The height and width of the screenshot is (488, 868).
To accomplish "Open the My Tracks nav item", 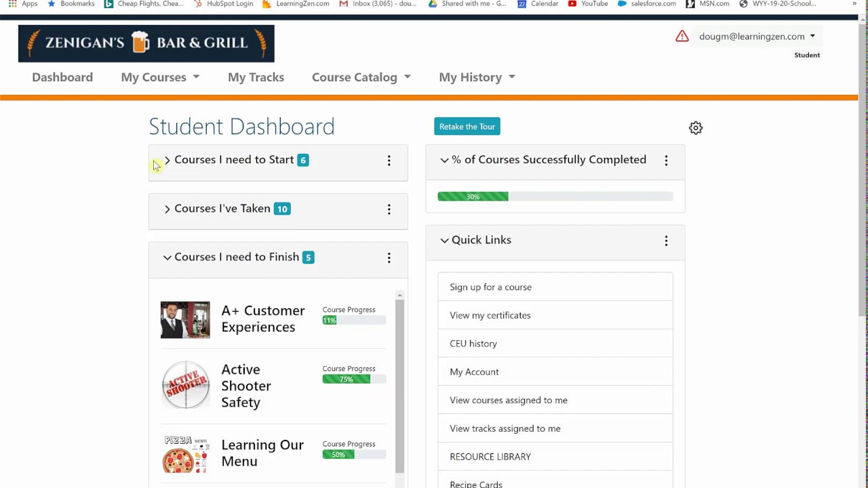I will point(256,77).
